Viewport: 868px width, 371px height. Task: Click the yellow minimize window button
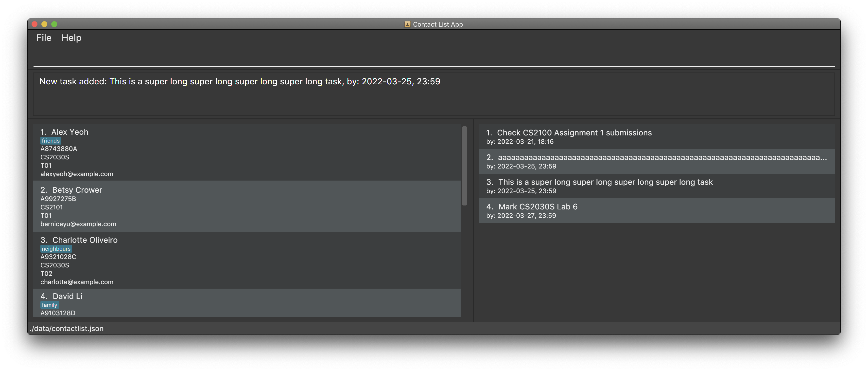(44, 24)
